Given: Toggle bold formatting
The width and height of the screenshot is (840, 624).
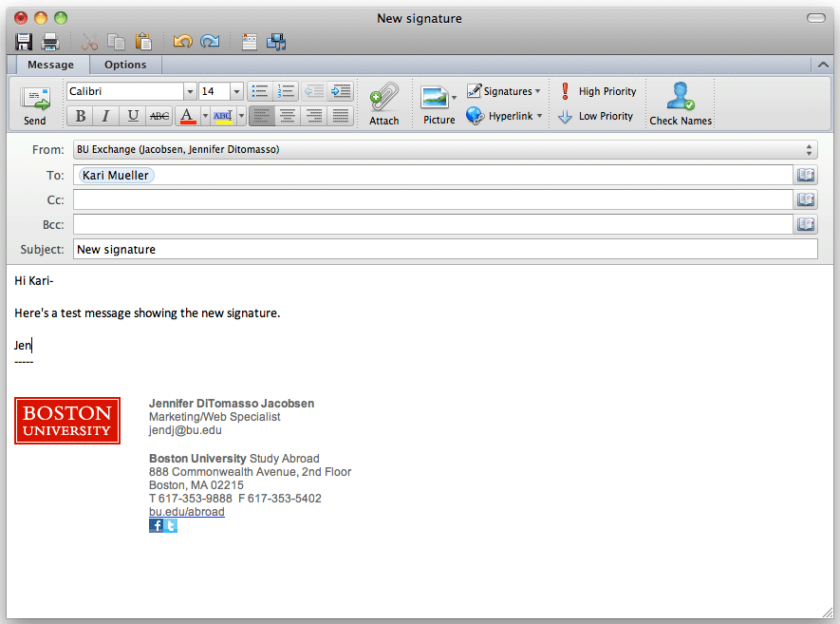Looking at the screenshot, I should [x=80, y=115].
